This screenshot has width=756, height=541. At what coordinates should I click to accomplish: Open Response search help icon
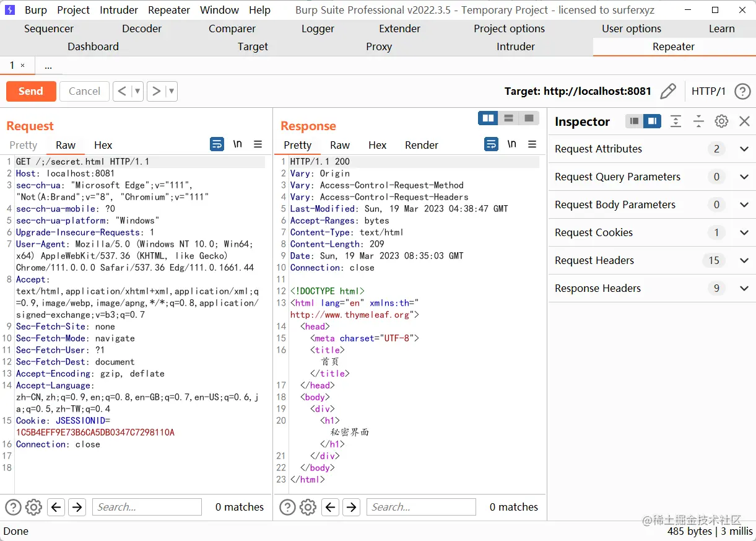click(287, 508)
